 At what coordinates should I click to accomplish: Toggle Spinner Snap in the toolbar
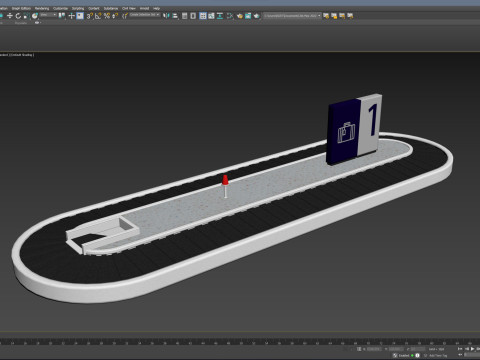(x=115, y=16)
